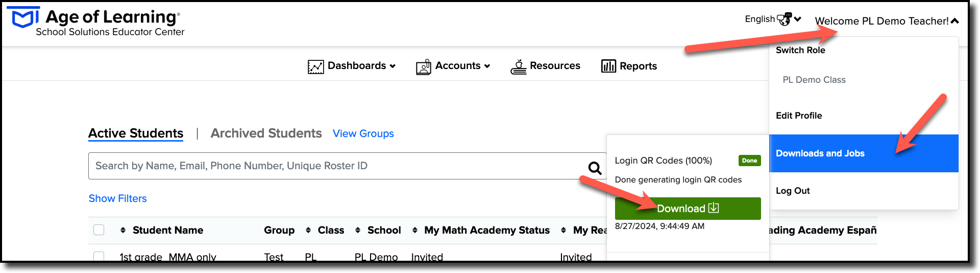The height and width of the screenshot is (273, 980).
Task: Click the language globe icon
Action: [784, 19]
